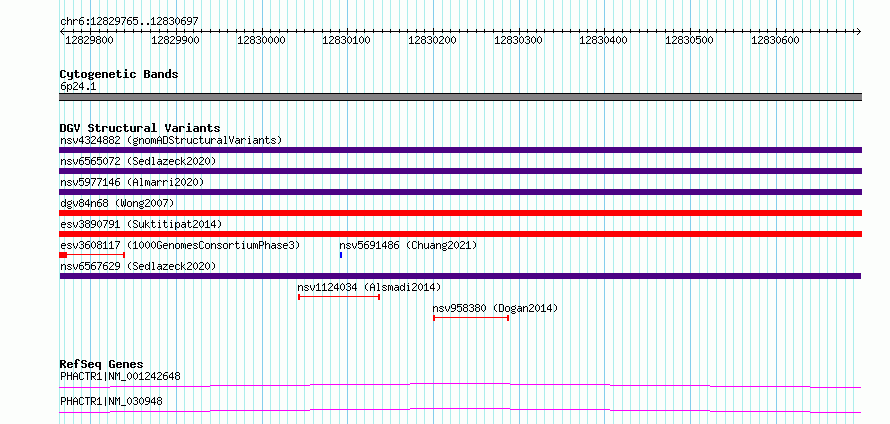The height and width of the screenshot is (424, 890).
Task: Click the purple bar for nsv5977146
Action: coord(460,192)
